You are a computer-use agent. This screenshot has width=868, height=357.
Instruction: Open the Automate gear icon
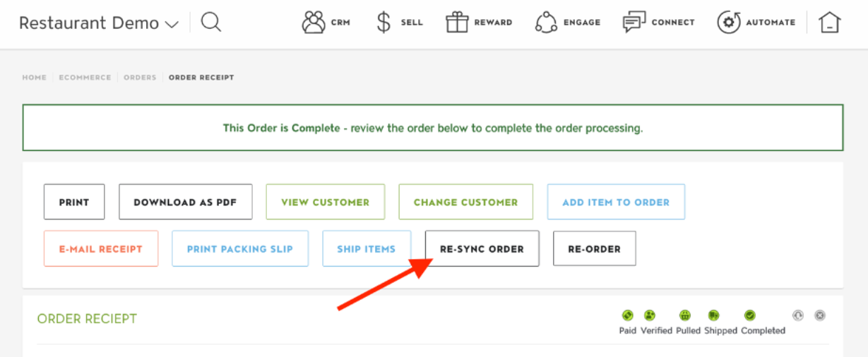[729, 22]
